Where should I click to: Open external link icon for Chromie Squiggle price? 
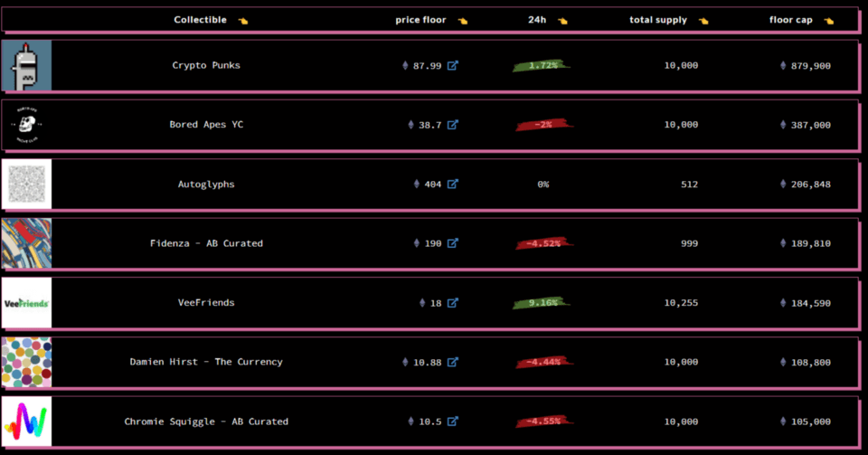tap(453, 422)
